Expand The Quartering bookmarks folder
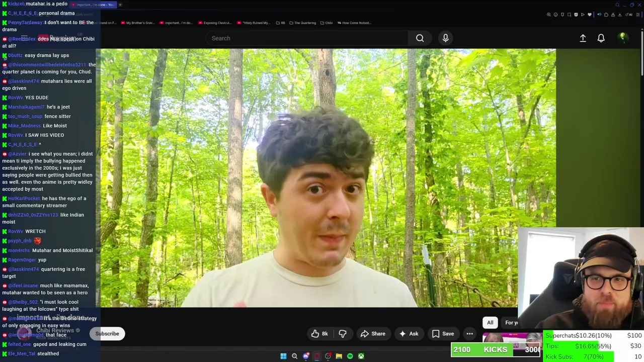644x362 pixels. click(302, 23)
